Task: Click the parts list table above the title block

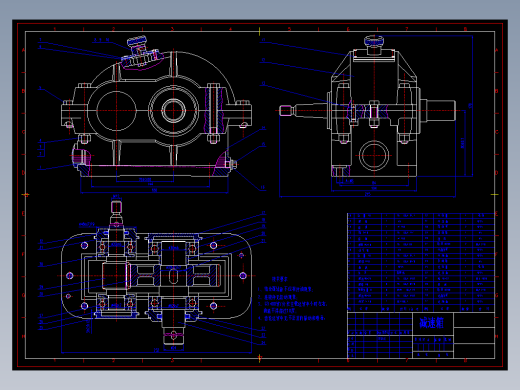Action: [421, 262]
